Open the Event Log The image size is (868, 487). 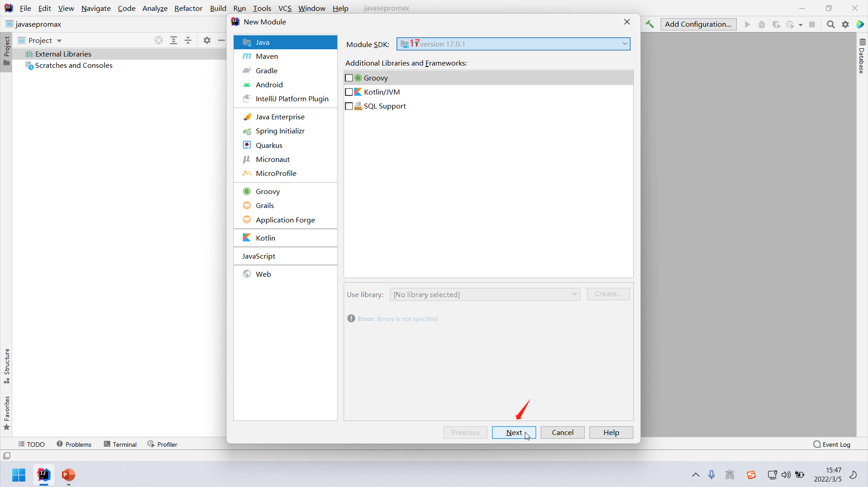point(832,444)
